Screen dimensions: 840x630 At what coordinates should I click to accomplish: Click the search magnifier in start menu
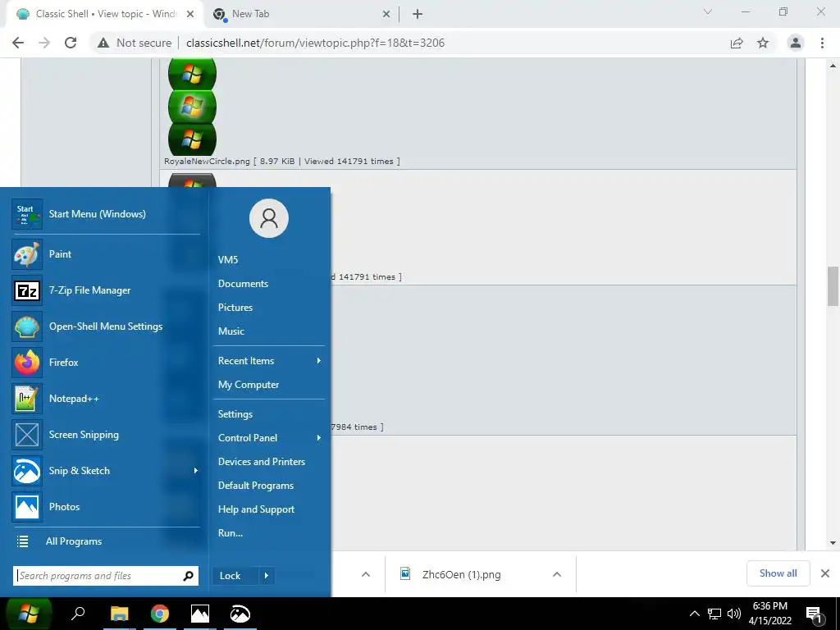point(188,576)
